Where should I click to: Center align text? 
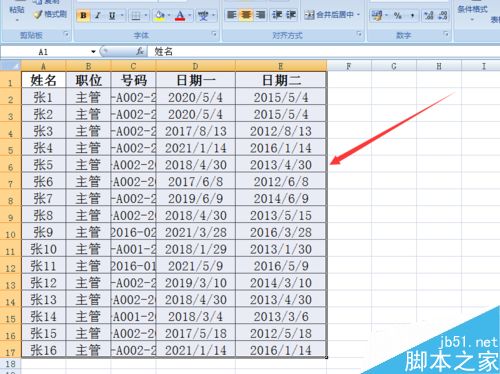pos(246,15)
